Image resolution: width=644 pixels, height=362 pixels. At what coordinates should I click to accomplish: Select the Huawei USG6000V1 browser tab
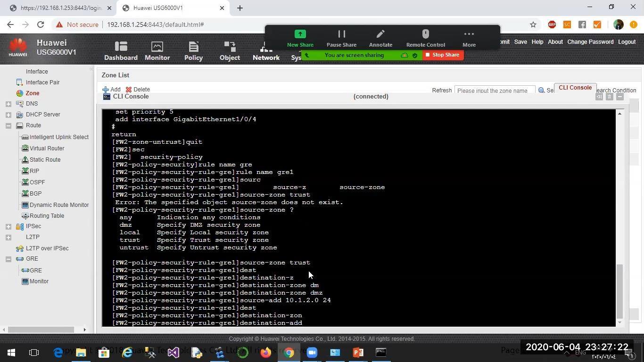click(173, 8)
